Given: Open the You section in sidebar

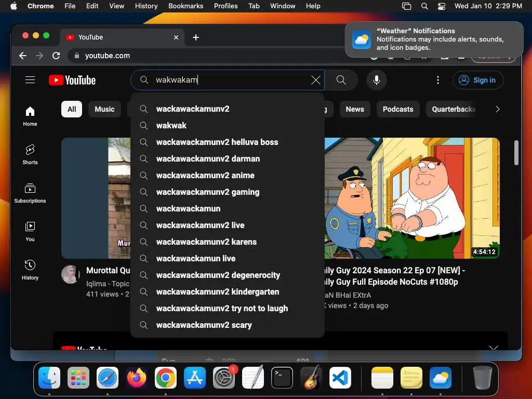Looking at the screenshot, I should click(30, 231).
